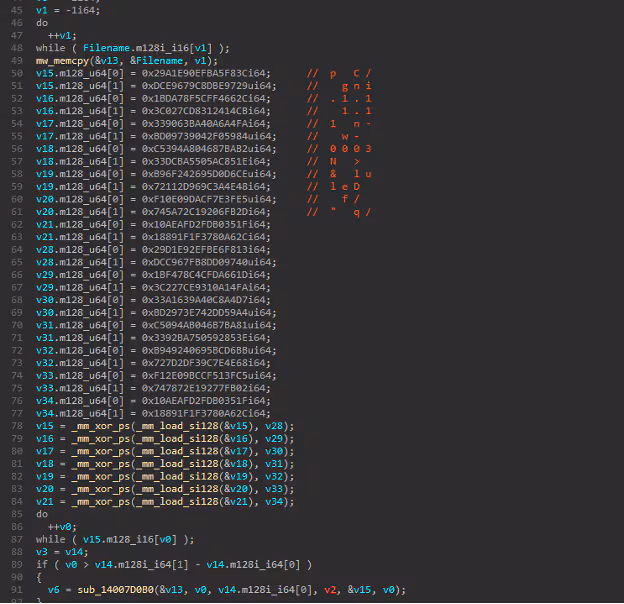Click line number 91 in the gutter
Screen dimensions: 624x604
[15, 590]
